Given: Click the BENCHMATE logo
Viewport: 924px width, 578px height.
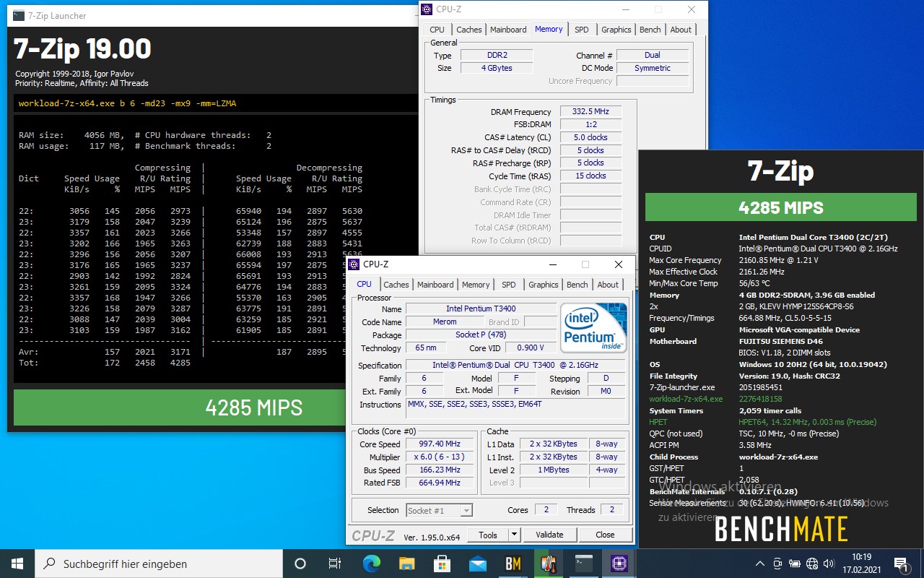Looking at the screenshot, I should [781, 530].
